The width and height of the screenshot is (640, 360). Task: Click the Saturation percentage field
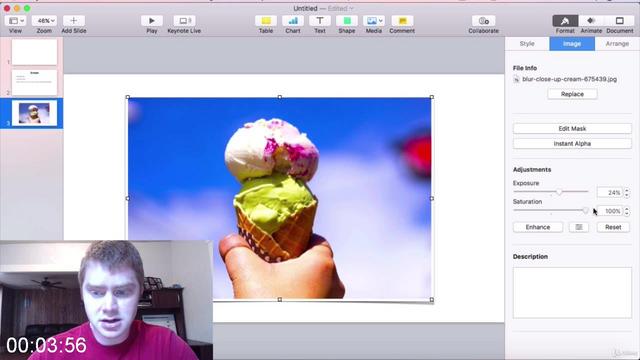(609, 211)
